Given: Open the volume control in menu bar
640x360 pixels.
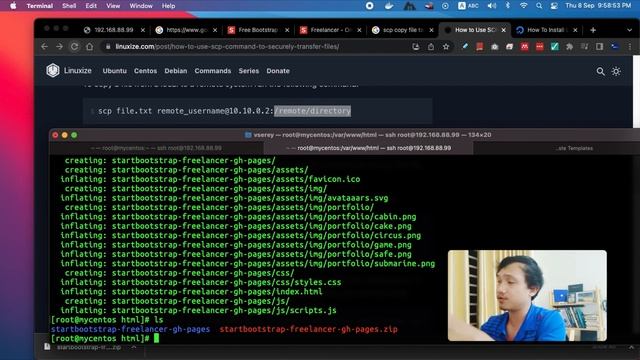Looking at the screenshot, I should click(492, 6).
